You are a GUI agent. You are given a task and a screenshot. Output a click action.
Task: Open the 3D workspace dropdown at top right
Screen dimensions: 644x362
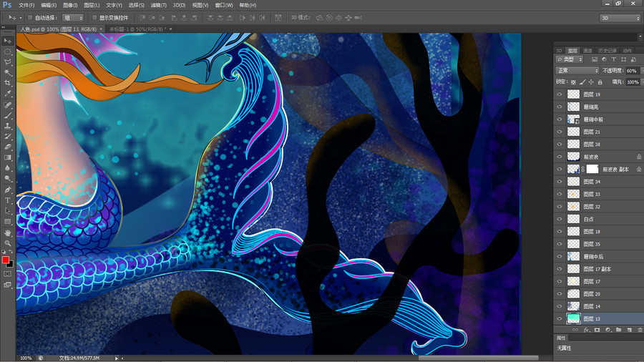tap(620, 18)
